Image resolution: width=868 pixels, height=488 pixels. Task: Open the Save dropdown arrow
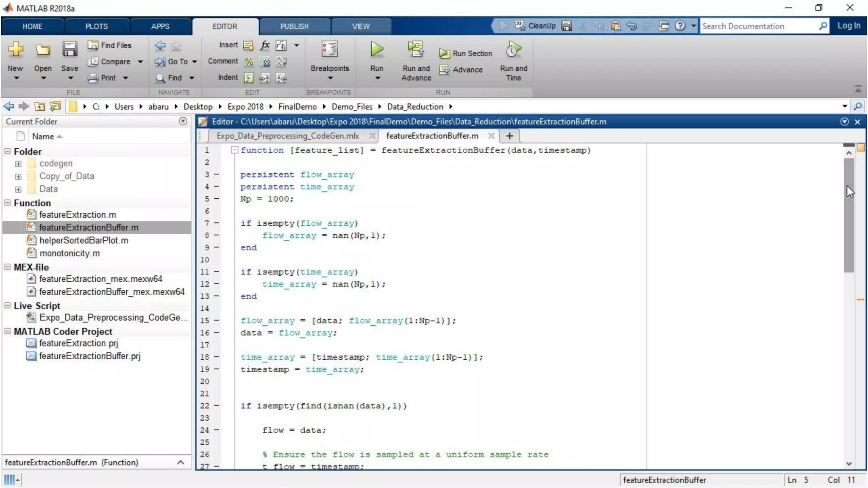tap(70, 78)
